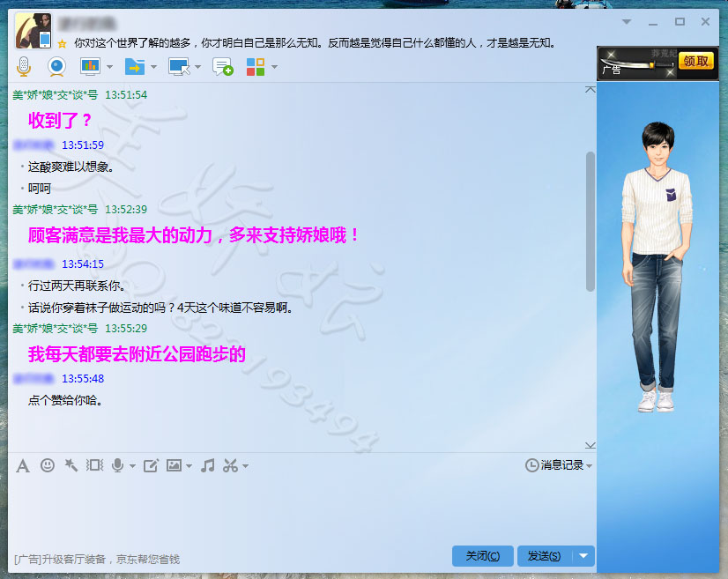Expand the screenshot scissors dropdown arrow
728x579 pixels.
pyautogui.click(x=246, y=466)
